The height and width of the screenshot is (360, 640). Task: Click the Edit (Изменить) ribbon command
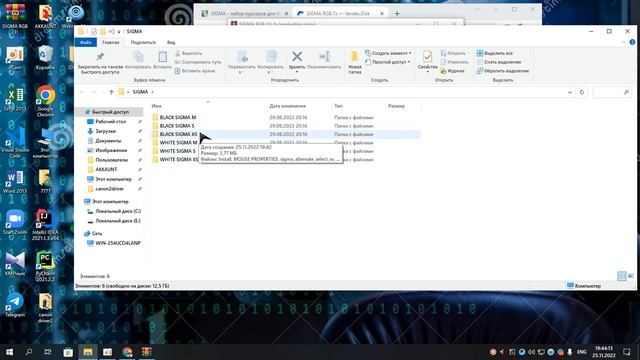454,62
